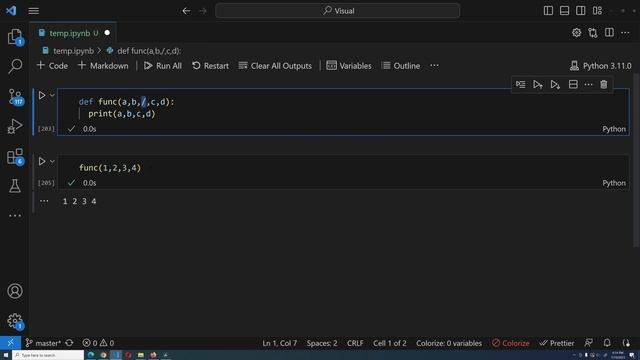This screenshot has width=640, height=360.
Task: Add a new Code cell
Action: coord(52,66)
